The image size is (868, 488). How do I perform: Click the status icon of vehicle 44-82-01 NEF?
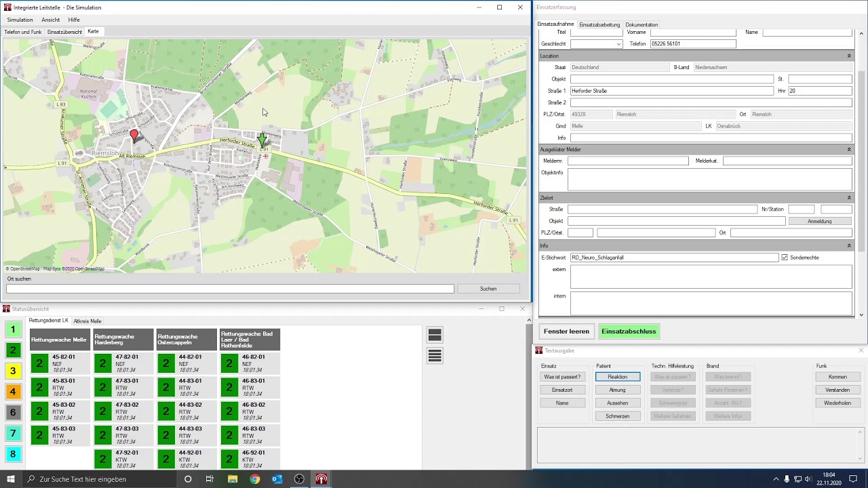165,363
